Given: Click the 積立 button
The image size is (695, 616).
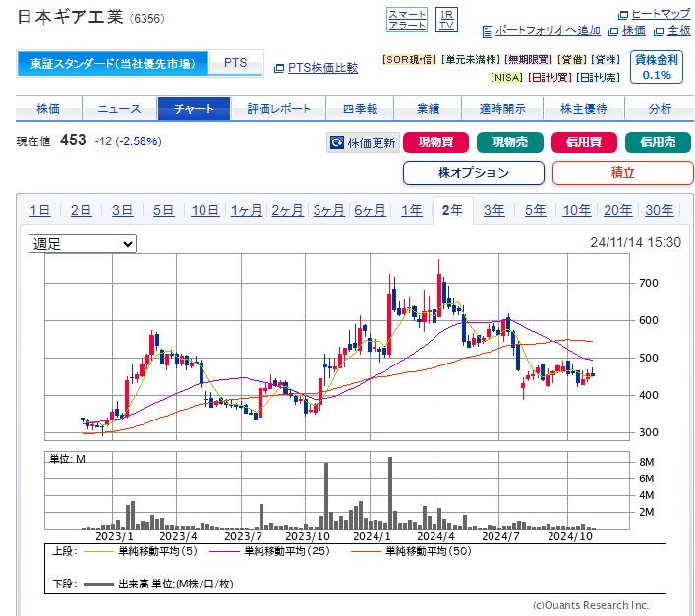Looking at the screenshot, I should point(623,173).
